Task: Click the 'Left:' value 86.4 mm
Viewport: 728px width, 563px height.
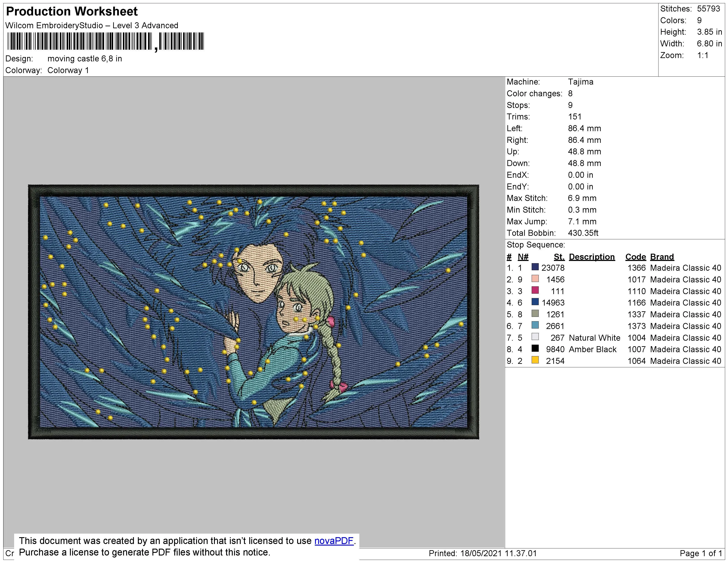Action: tap(584, 128)
